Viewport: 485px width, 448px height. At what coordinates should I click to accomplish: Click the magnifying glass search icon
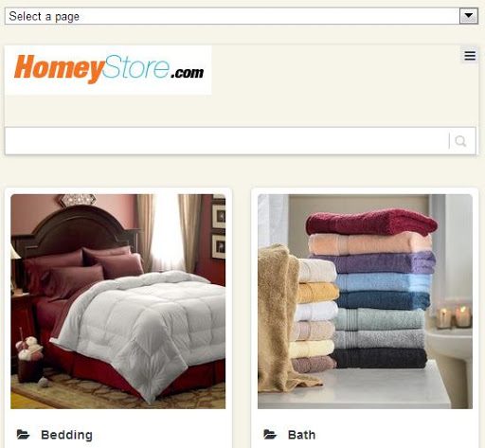click(x=460, y=141)
